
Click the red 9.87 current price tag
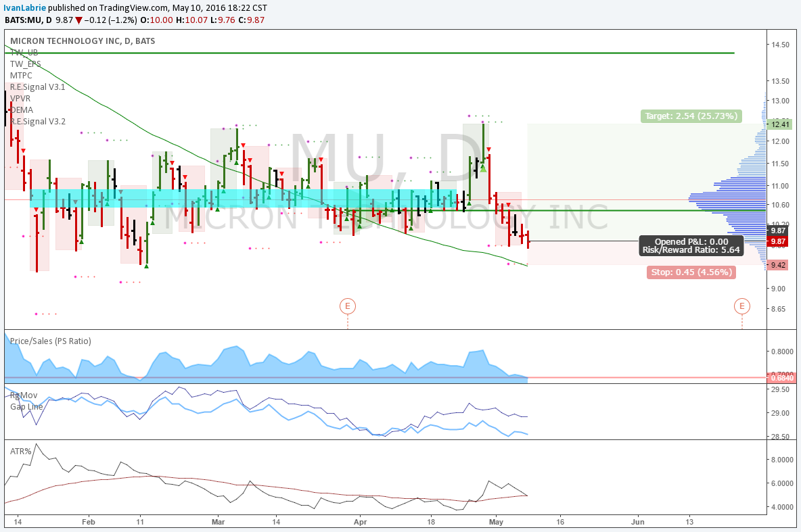pos(778,241)
